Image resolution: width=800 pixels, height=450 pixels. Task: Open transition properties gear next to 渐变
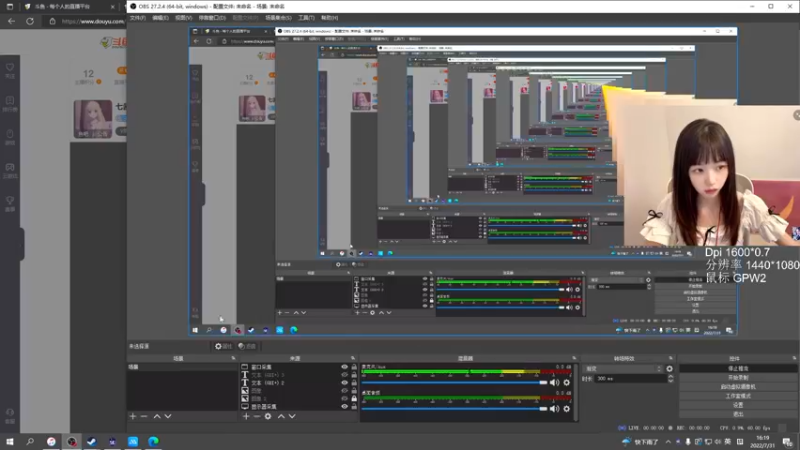[669, 368]
